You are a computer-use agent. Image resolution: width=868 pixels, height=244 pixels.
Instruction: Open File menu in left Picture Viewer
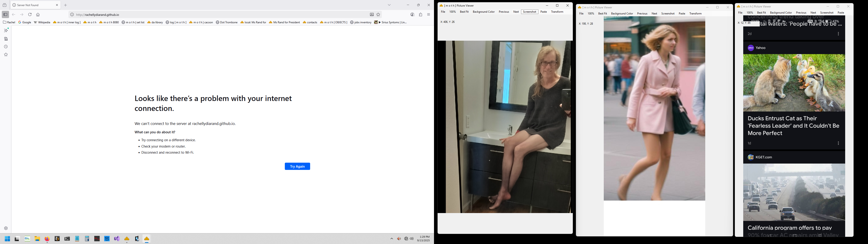pos(443,12)
